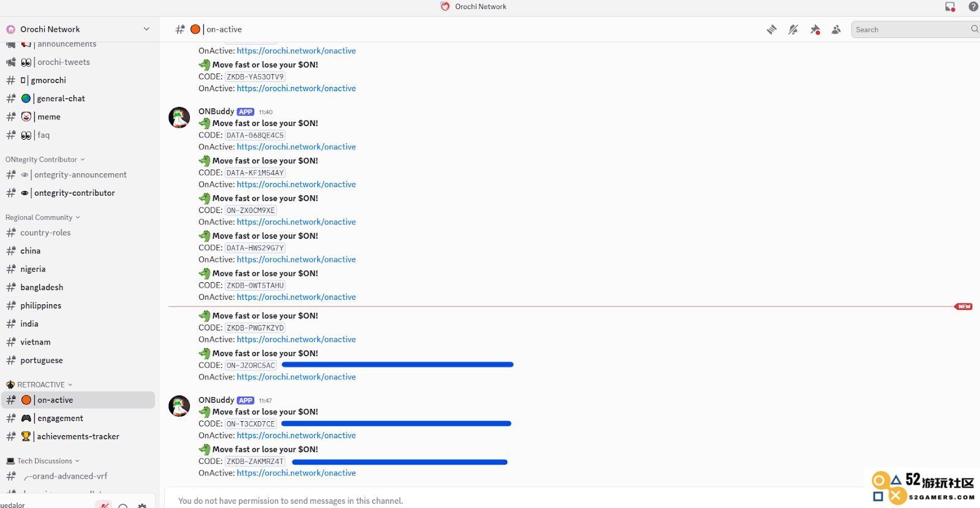The height and width of the screenshot is (508, 980).
Task: Select the on-active channel in sidebar
Action: pyautogui.click(x=78, y=400)
